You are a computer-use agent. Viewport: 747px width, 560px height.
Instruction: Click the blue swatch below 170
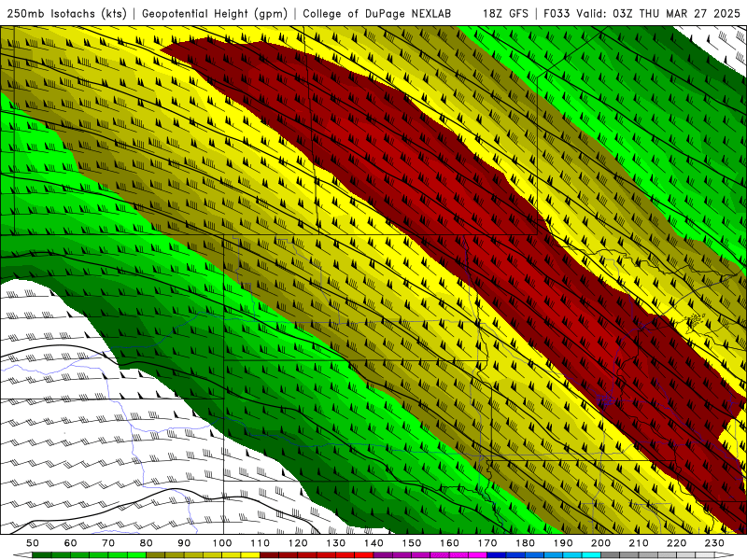pos(497,555)
